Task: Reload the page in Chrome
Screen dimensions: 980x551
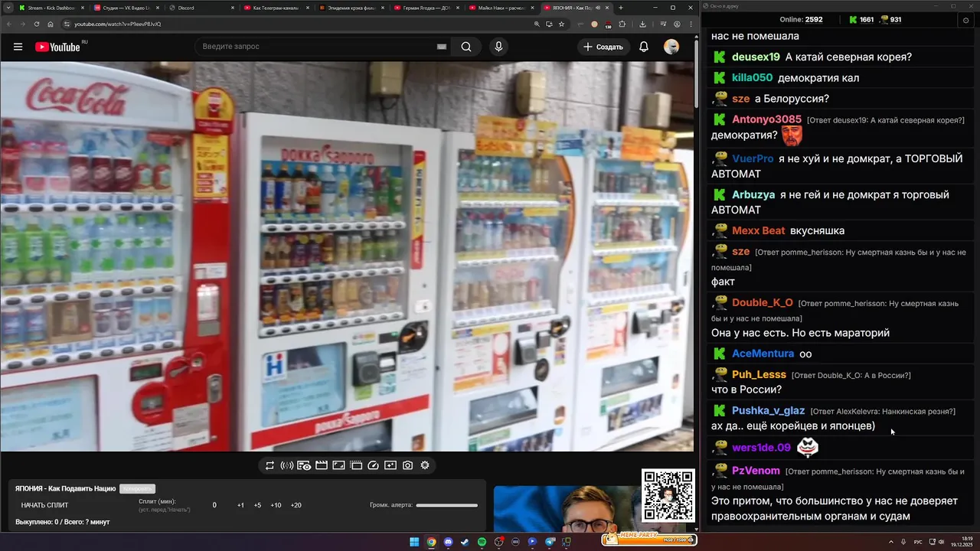Action: [x=36, y=24]
